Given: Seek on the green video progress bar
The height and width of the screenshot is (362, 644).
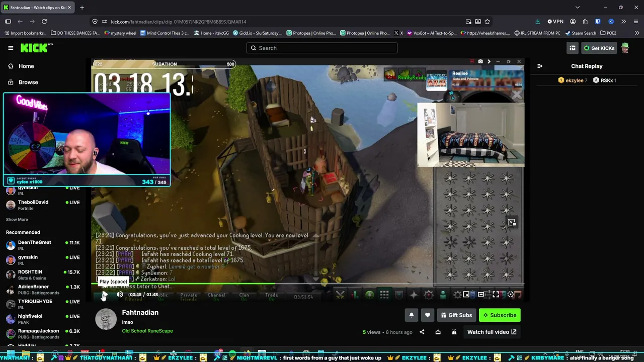Looking at the screenshot, I should pos(307,284).
